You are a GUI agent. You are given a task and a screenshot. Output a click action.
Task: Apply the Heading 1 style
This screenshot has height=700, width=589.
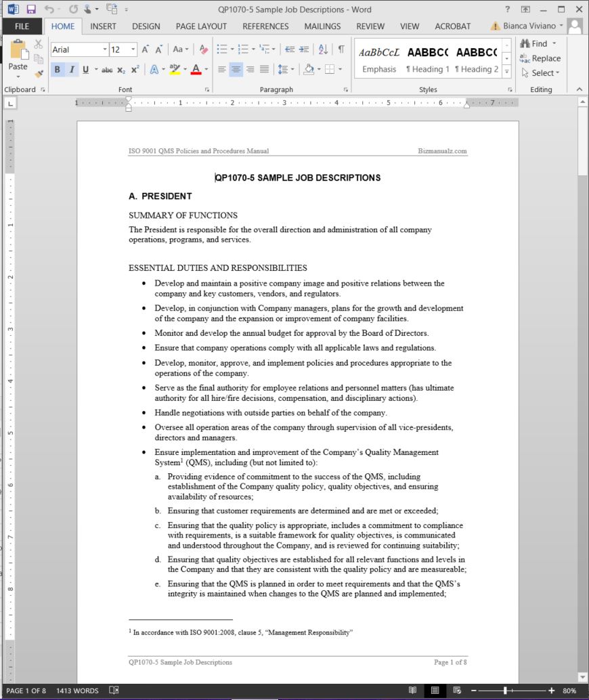click(x=427, y=59)
